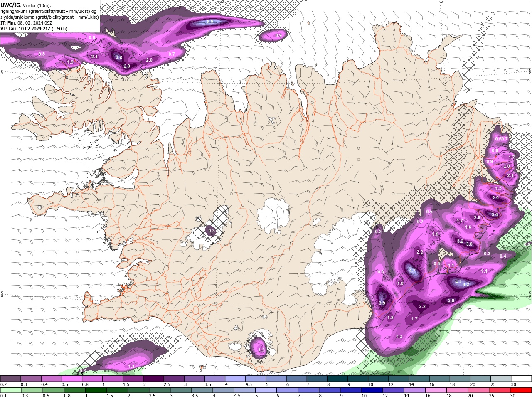Pick the dark teal snow swatch labeled 8

tap(337, 379)
